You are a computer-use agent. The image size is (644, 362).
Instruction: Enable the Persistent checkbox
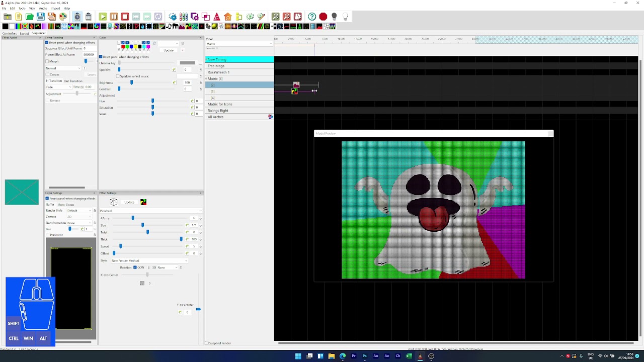coord(47,235)
